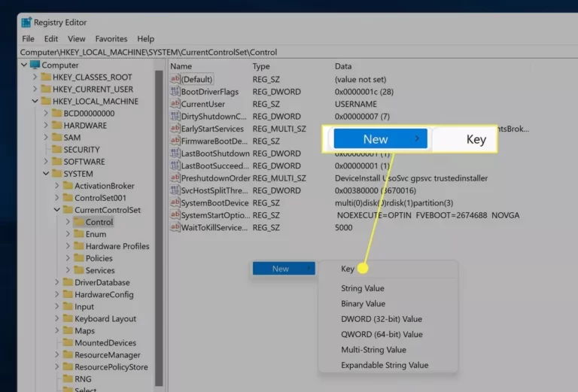
Task: Click the Registry Editor app icon in title bar
Action: point(26,23)
